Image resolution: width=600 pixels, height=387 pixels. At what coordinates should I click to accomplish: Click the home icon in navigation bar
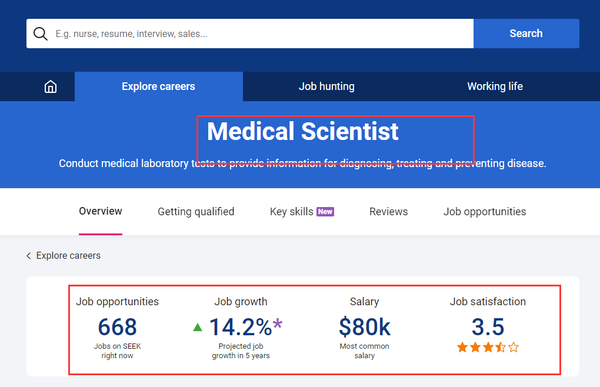tap(51, 87)
